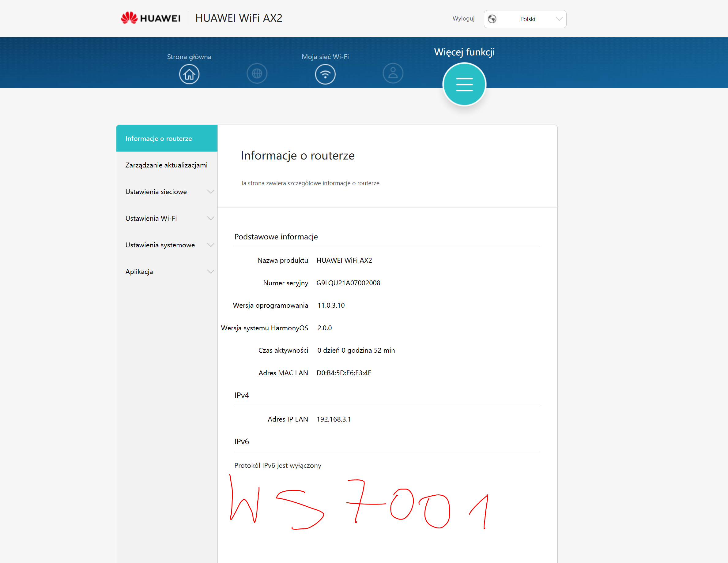Click the Czas aktywności label
Screen dimensions: 728x563
pyautogui.click(x=283, y=351)
